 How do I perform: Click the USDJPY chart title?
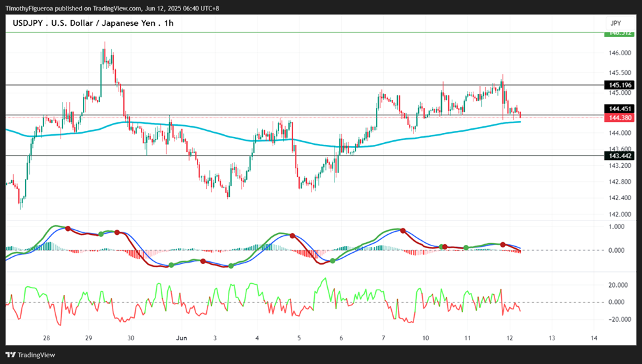click(93, 23)
